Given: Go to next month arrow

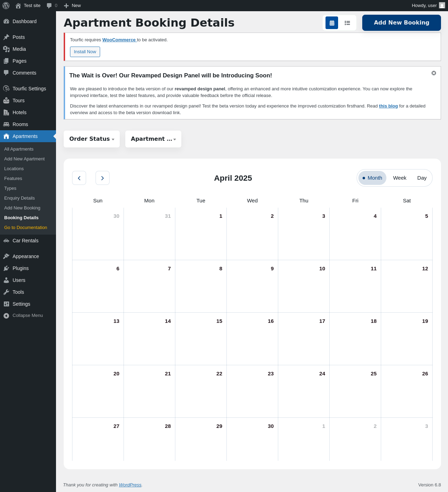Looking at the screenshot, I should tap(103, 178).
